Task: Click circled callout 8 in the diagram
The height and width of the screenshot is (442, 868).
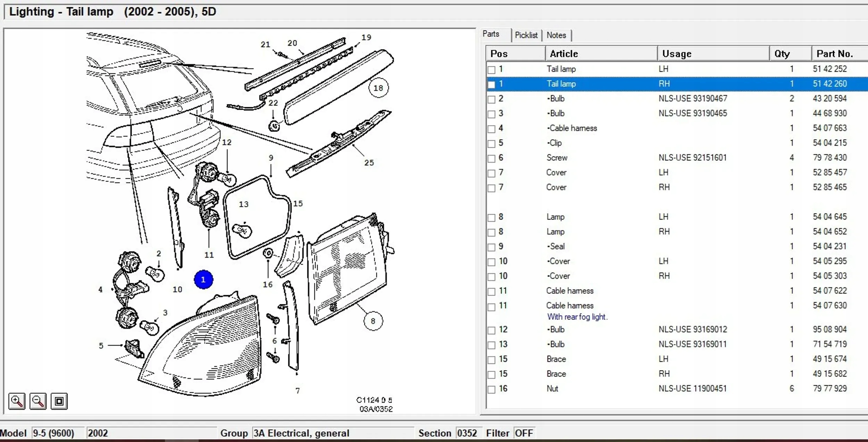Action: click(373, 321)
